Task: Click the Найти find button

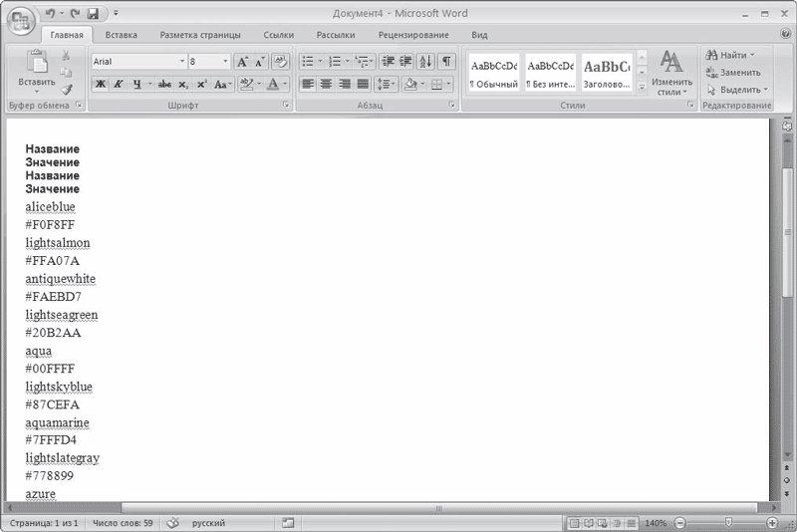Action: [730, 55]
